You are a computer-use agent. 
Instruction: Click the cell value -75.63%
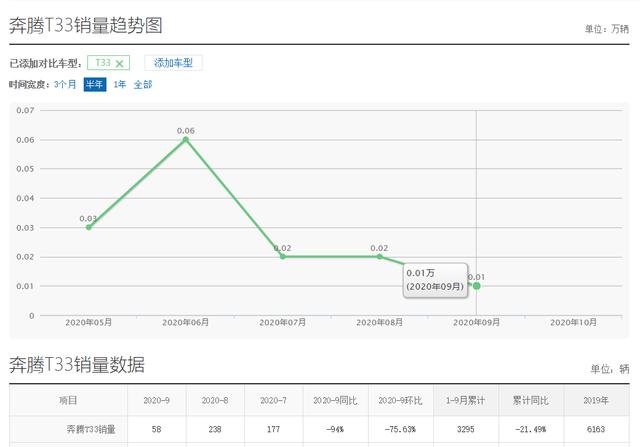[400, 429]
